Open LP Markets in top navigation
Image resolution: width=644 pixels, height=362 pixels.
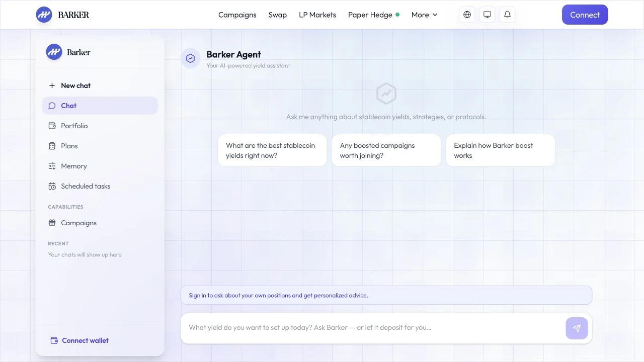point(317,15)
